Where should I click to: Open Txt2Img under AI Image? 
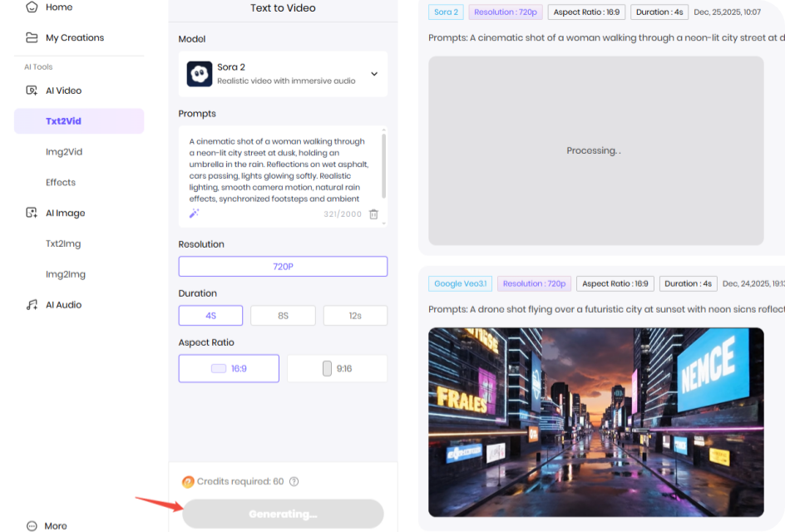click(63, 244)
